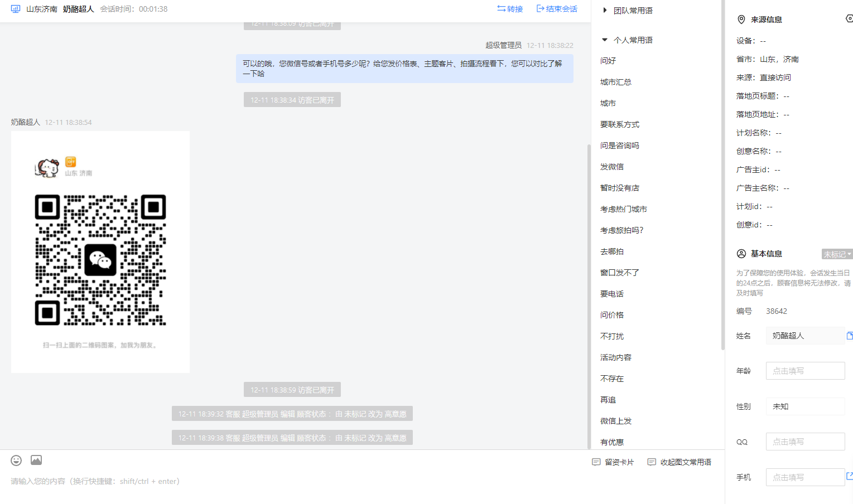Click the copy icon next to 姓名 field
853x504 pixels.
pos(850,336)
